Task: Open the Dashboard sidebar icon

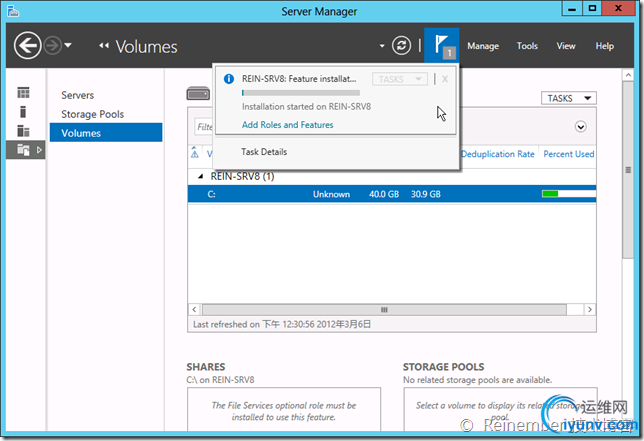Action: pos(23,93)
